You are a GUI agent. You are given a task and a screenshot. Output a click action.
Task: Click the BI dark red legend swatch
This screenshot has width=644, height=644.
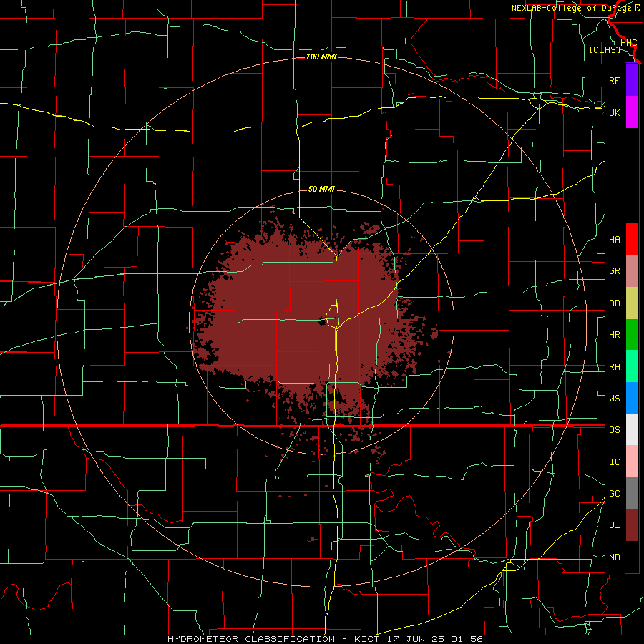point(632,525)
